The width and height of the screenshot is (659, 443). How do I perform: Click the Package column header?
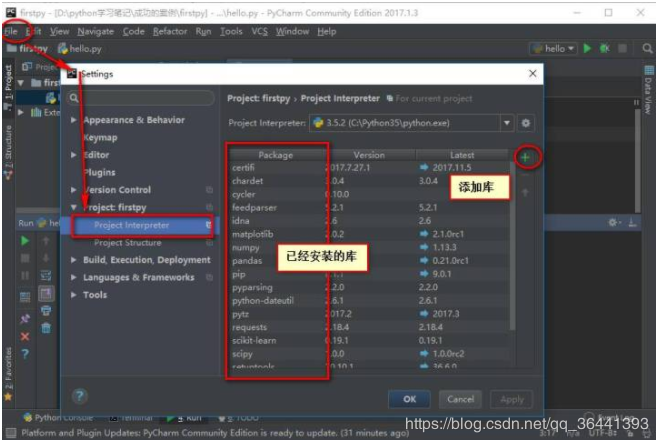coord(276,155)
